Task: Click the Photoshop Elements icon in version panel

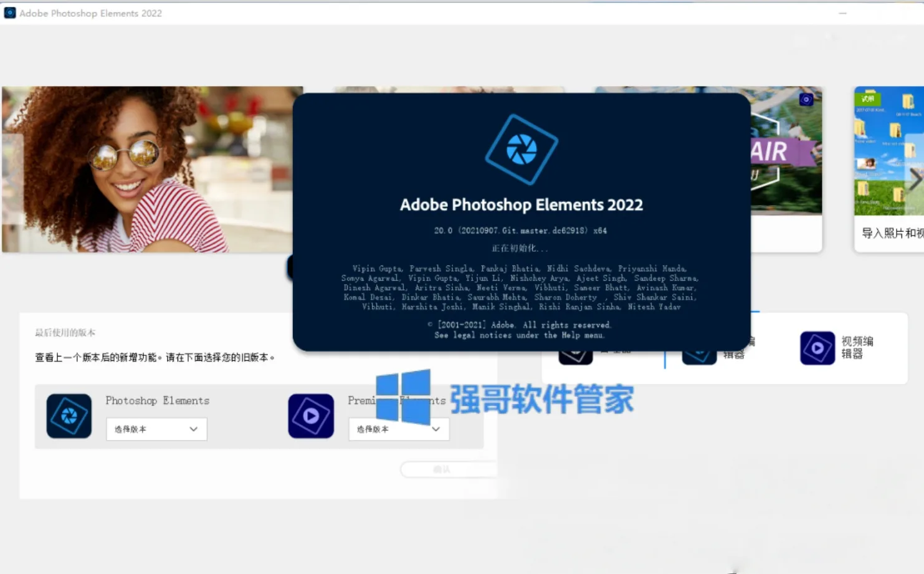Action: coord(69,416)
